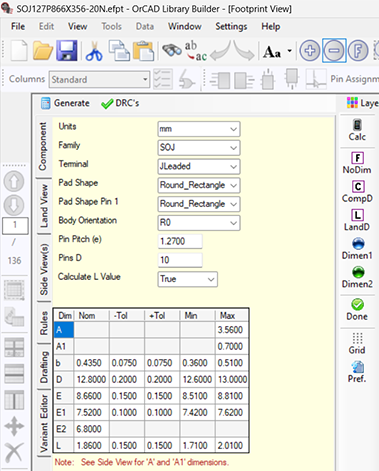This screenshot has height=471, width=379.
Task: Select the CompD dimension view
Action: point(357,192)
